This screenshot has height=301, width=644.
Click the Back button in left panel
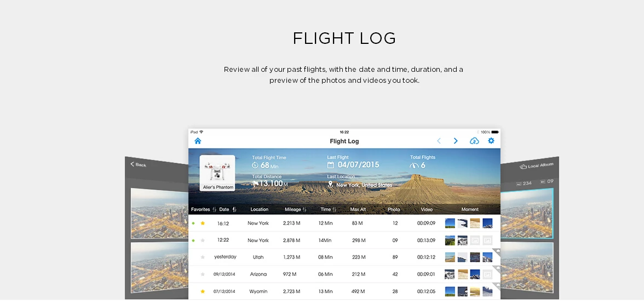(x=139, y=164)
